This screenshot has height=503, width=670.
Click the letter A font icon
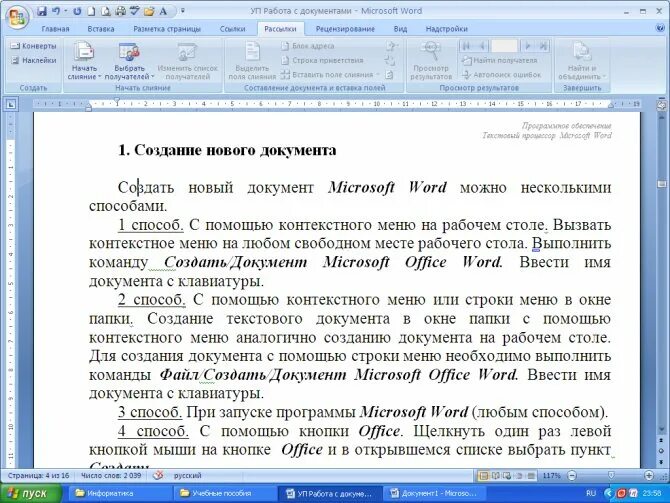[163, 11]
